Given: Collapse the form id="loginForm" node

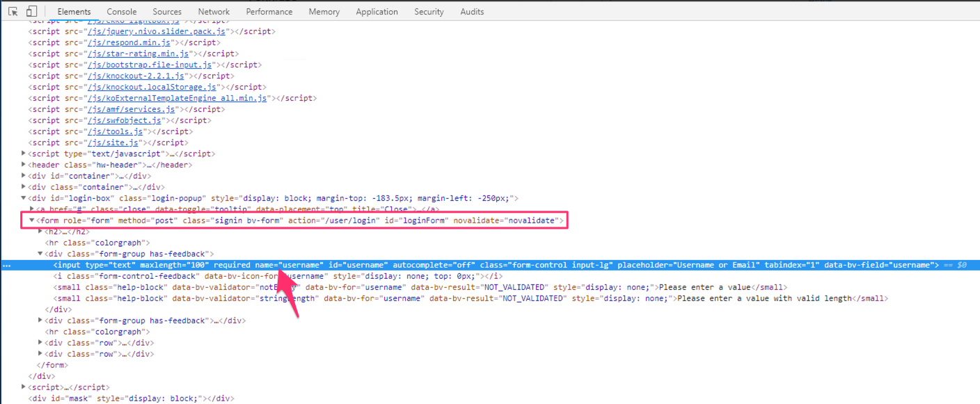Looking at the screenshot, I should tap(32, 220).
